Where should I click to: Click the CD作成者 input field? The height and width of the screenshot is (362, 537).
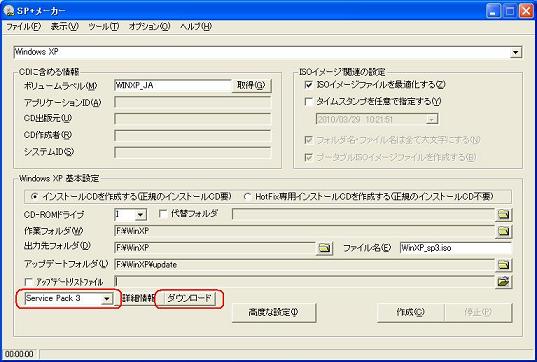(x=193, y=135)
